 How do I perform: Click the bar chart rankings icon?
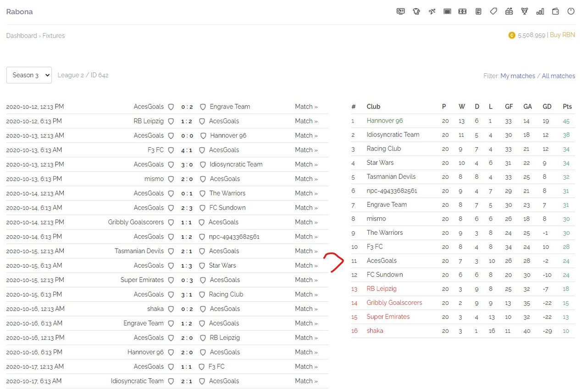(x=540, y=11)
